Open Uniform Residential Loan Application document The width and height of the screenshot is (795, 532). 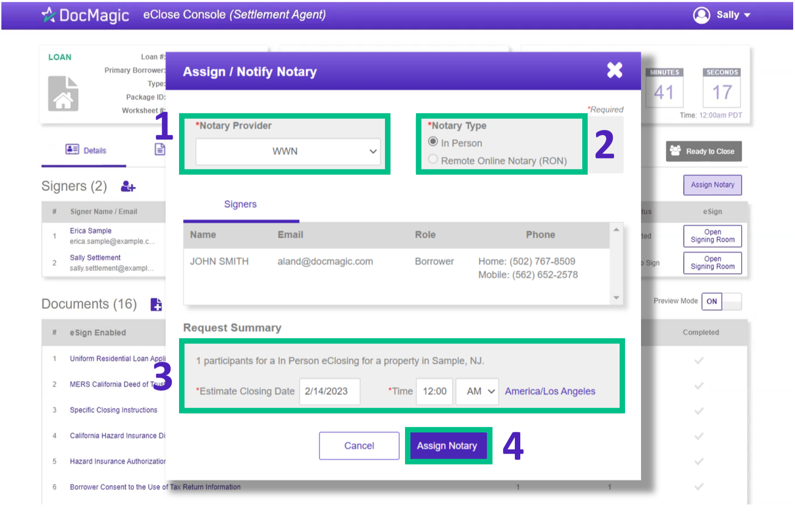tap(118, 359)
